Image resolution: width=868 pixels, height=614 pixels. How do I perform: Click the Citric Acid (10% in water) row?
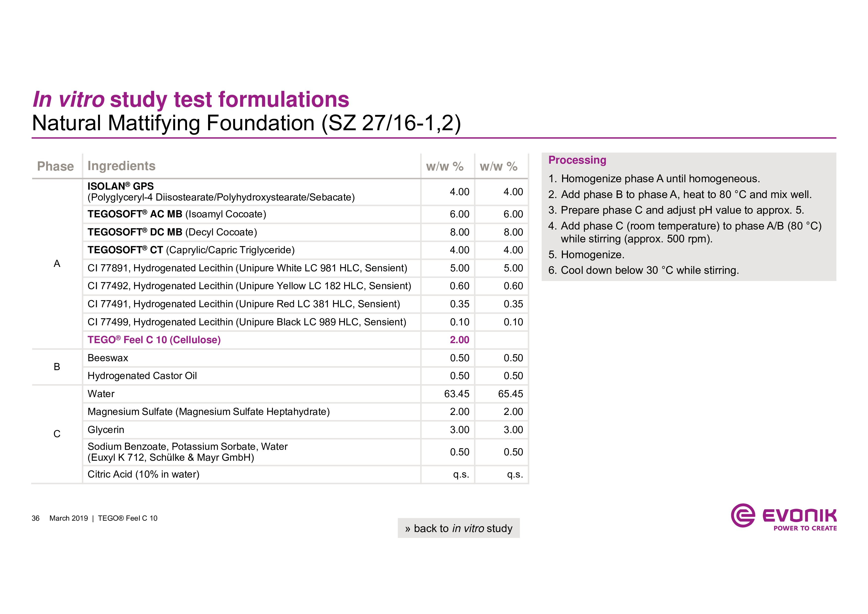click(x=143, y=474)
